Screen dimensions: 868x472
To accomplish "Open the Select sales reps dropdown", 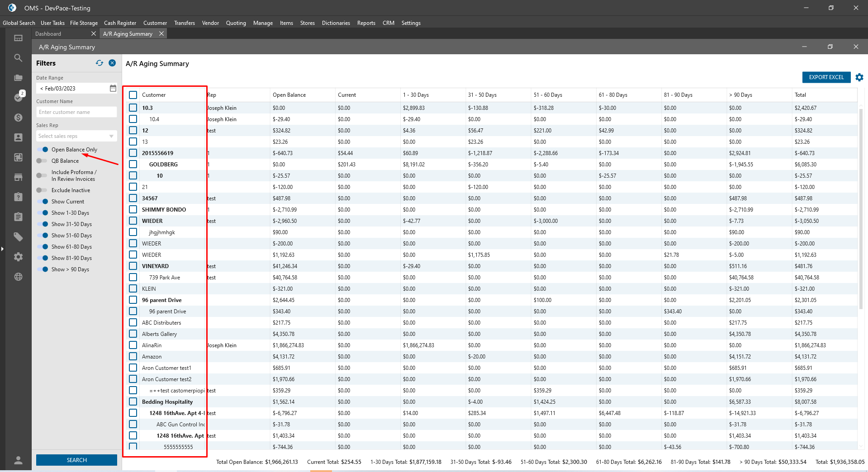I will pyautogui.click(x=76, y=136).
